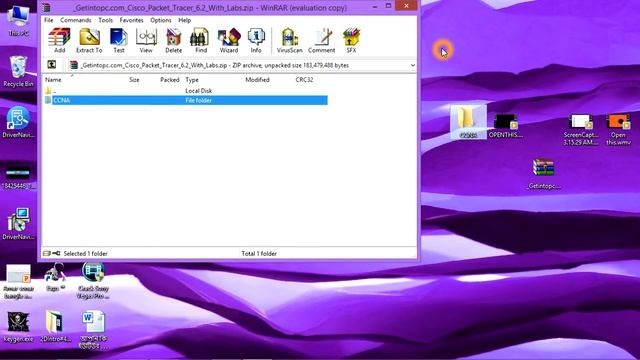Select the DriverNavi installer disc icon
The image size is (640, 360).
[x=18, y=224]
